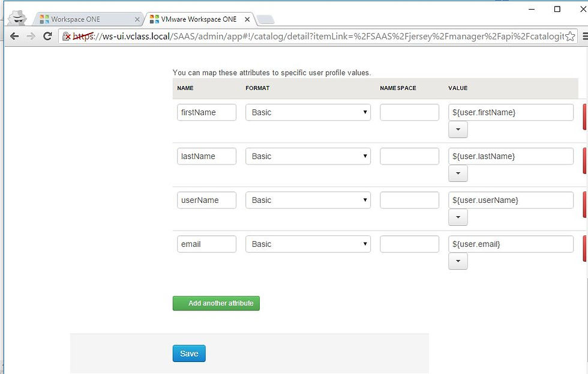Click the NAME column header
The height and width of the screenshot is (374, 588).
[185, 88]
